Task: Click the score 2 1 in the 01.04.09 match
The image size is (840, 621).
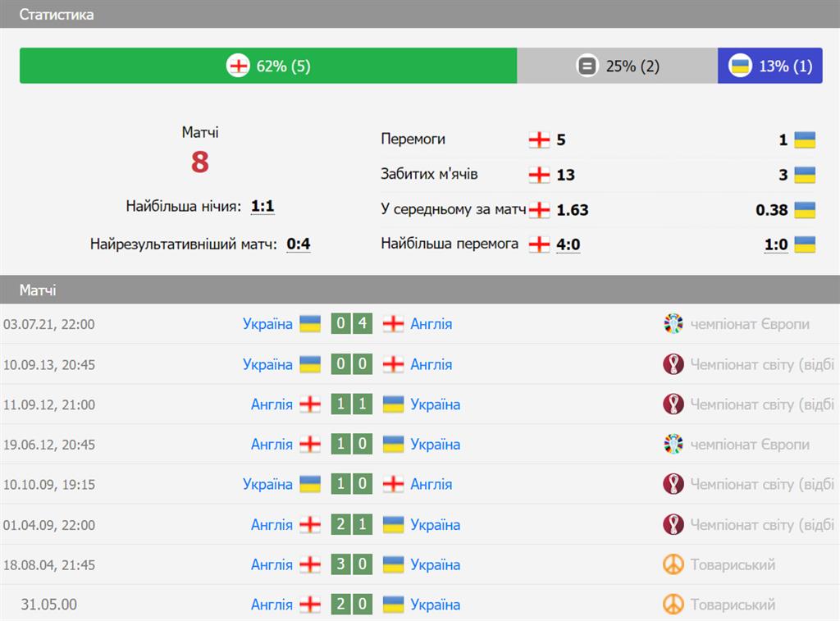Action: pos(352,524)
